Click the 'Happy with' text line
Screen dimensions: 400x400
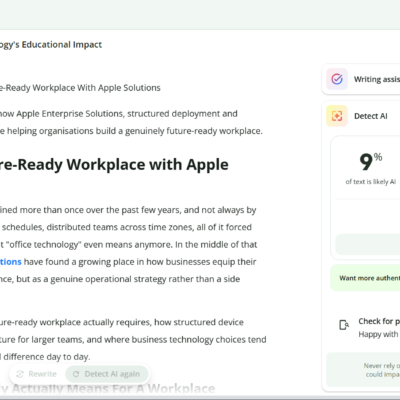(x=379, y=334)
